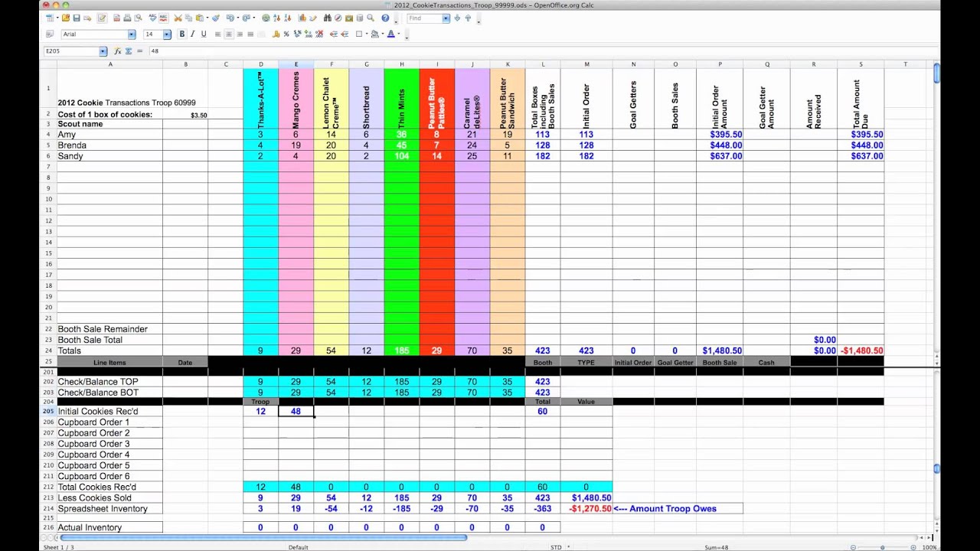The width and height of the screenshot is (980, 551).
Task: Toggle AutoSpellcheck
Action: [162, 18]
